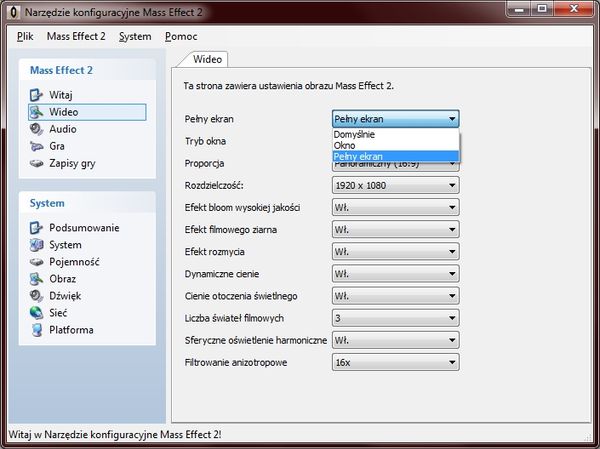Screen dimensions: 600x449
Task: Open the Platforma icon
Action: click(x=37, y=330)
